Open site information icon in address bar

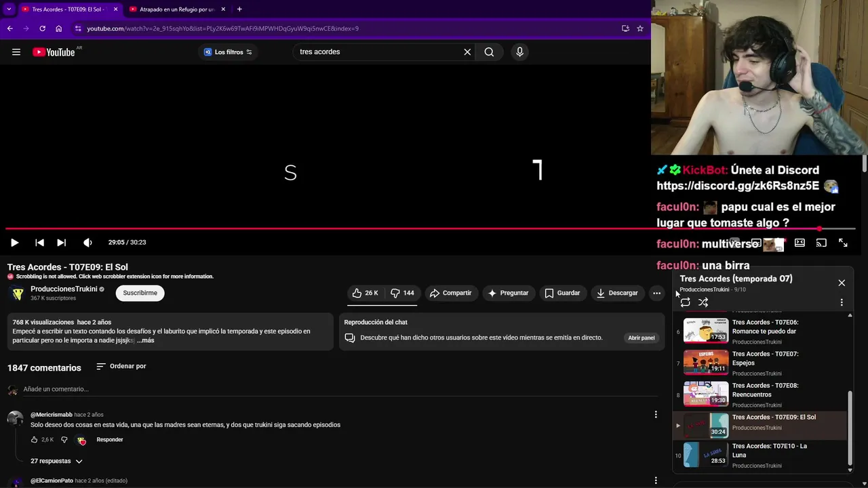point(78,28)
